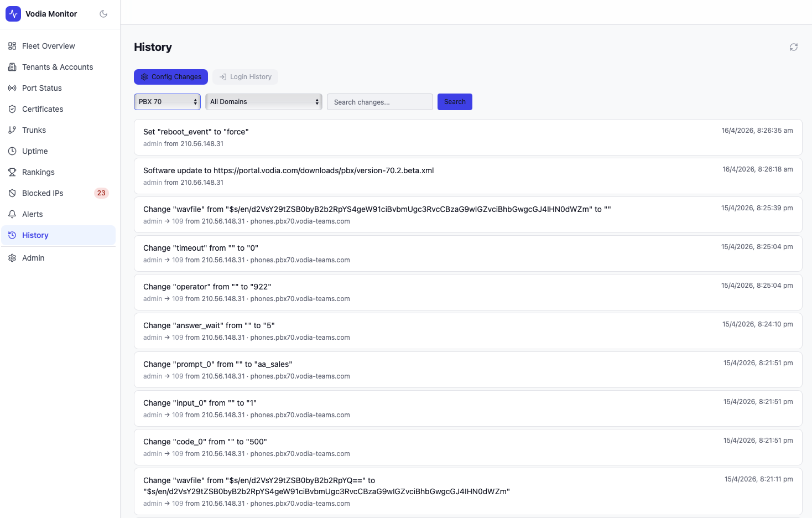This screenshot has width=812, height=518.
Task: Select the Config Changes tab
Action: (x=171, y=77)
